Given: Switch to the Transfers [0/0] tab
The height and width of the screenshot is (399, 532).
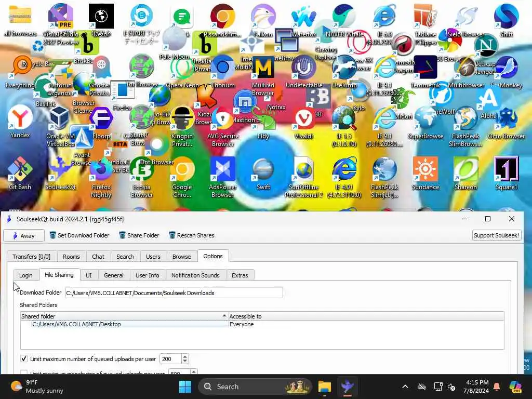Looking at the screenshot, I should click(x=31, y=257).
